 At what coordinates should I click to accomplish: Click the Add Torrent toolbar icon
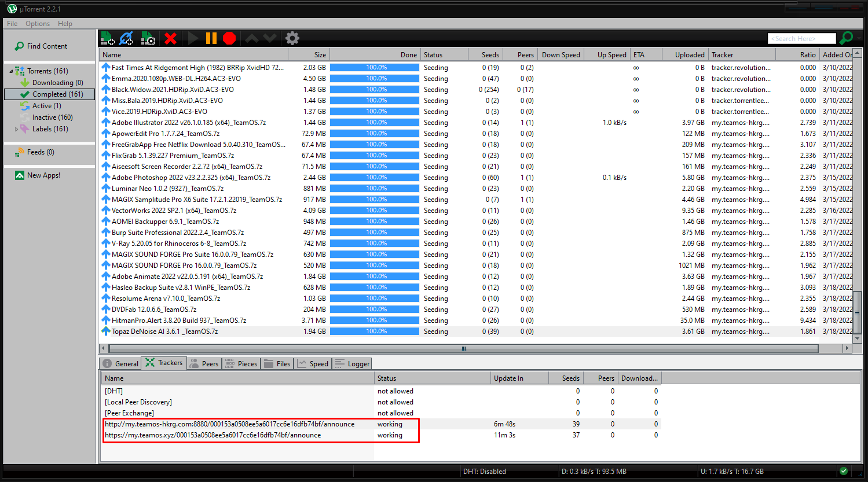tap(107, 38)
